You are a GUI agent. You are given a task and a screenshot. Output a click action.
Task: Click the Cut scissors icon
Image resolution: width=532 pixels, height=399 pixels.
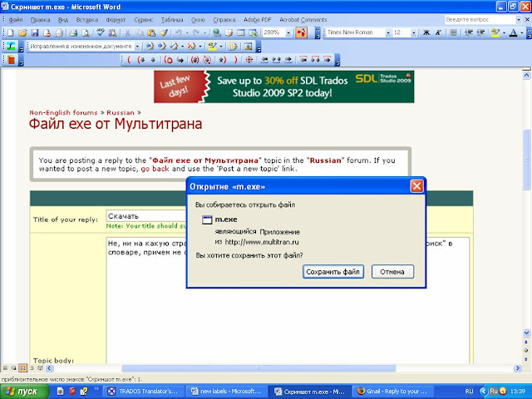click(x=127, y=33)
